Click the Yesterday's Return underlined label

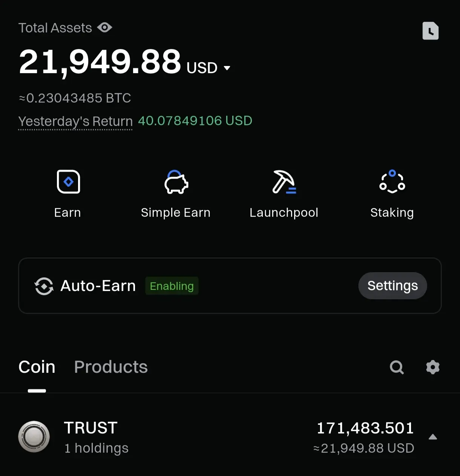[x=75, y=121]
